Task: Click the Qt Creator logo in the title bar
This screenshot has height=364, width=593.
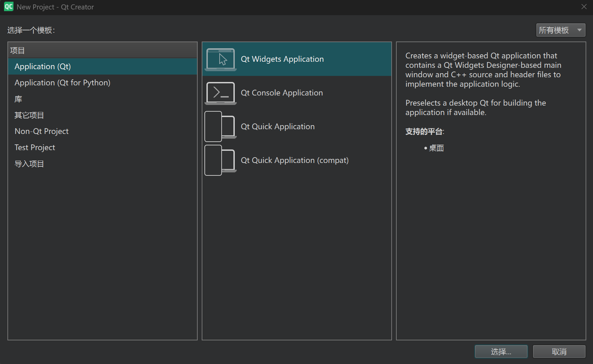Action: click(x=9, y=7)
